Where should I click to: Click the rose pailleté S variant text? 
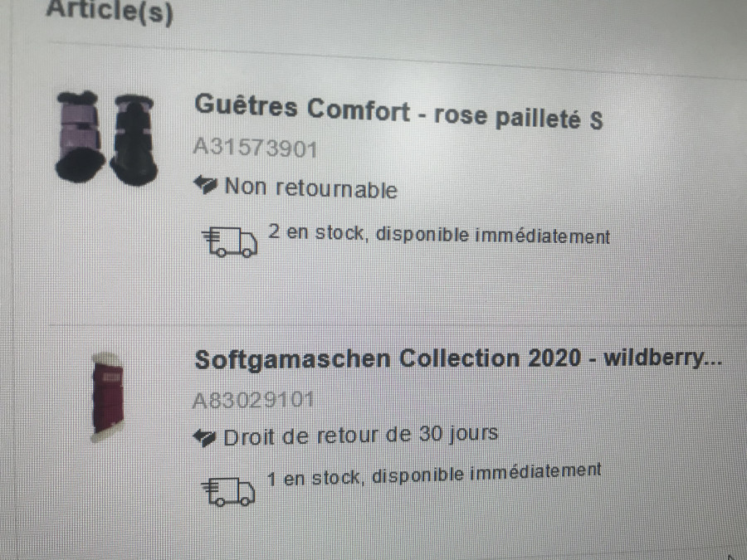coord(518,117)
